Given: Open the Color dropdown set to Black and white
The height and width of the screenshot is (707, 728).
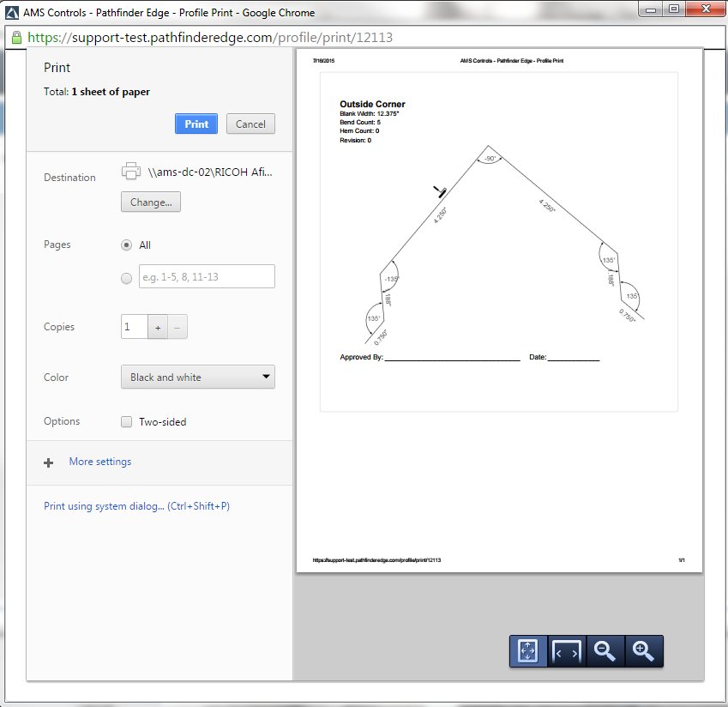Looking at the screenshot, I should [198, 377].
